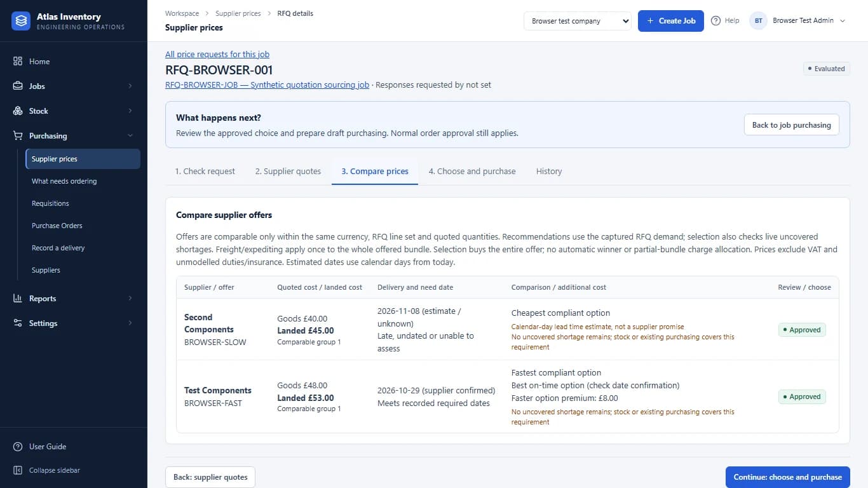868x488 pixels.
Task: Click Back: supplier quotes button
Action: pos(210,477)
